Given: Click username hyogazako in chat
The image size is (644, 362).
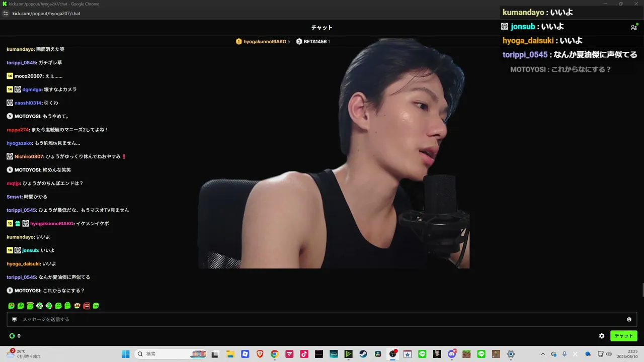Looking at the screenshot, I should 20,143.
